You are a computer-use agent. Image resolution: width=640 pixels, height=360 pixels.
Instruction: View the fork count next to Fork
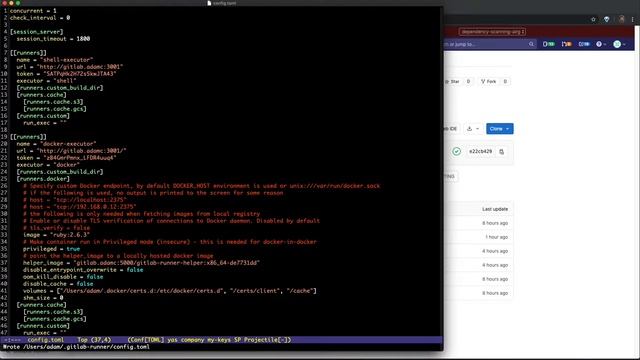(505, 82)
